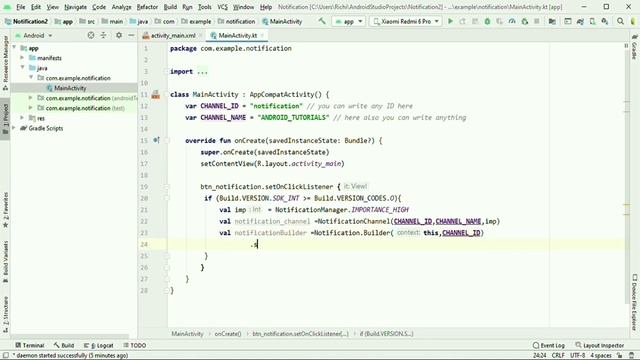This screenshot has width=640, height=360.
Task: Toggle the Structure tool window tab
Action: pyautogui.click(x=5, y=314)
